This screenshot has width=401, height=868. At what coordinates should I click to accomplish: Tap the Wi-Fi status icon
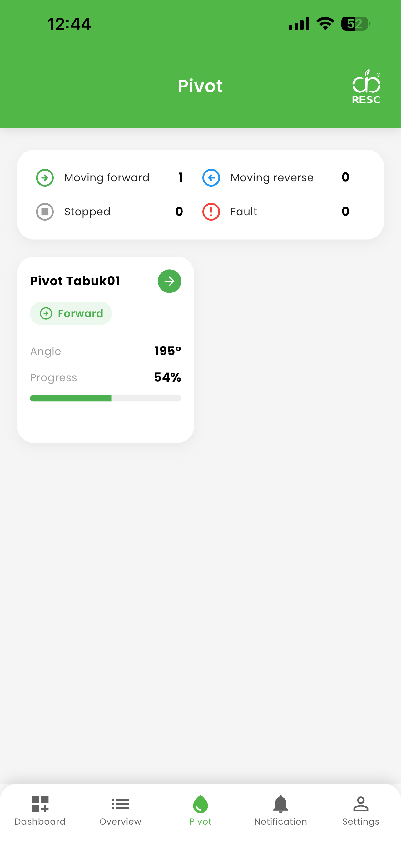pos(325,23)
